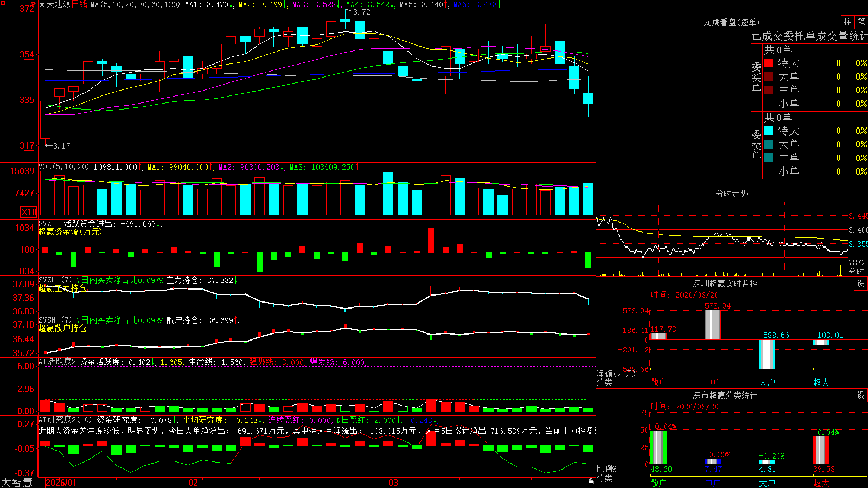Click the 3.17 low price annotation
This screenshot has height=488, width=868.
click(x=62, y=146)
